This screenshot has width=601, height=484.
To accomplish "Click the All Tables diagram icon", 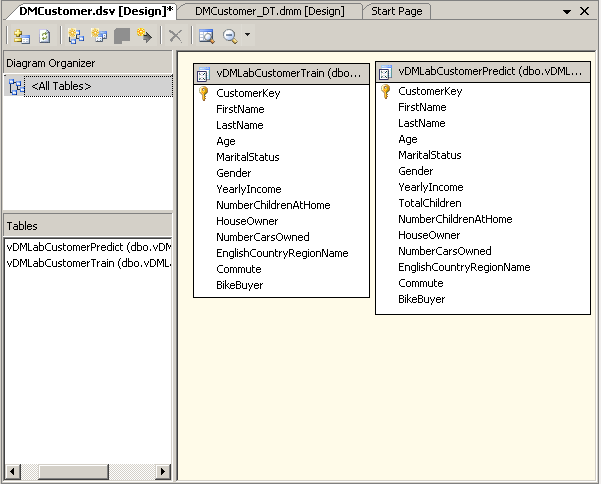I will pos(16,87).
